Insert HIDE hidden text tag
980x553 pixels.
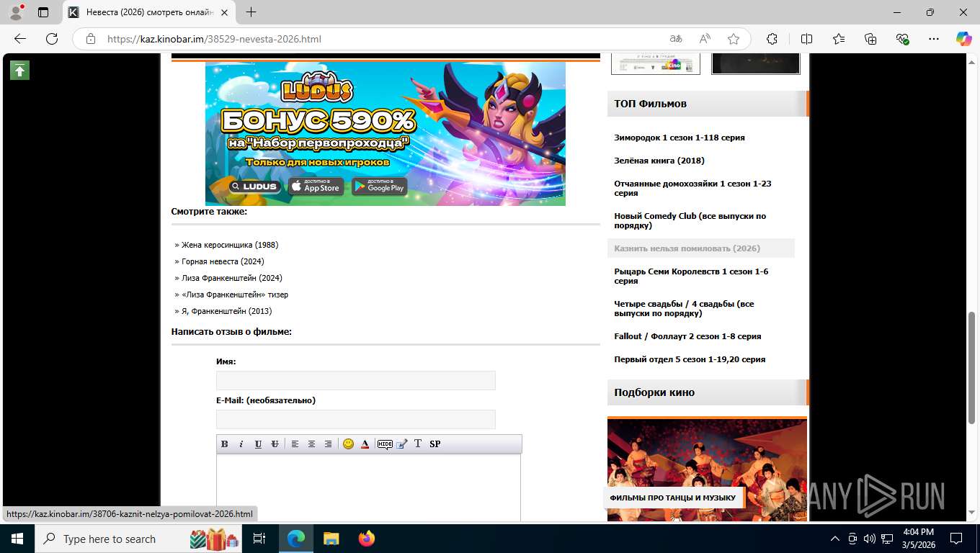pos(385,444)
